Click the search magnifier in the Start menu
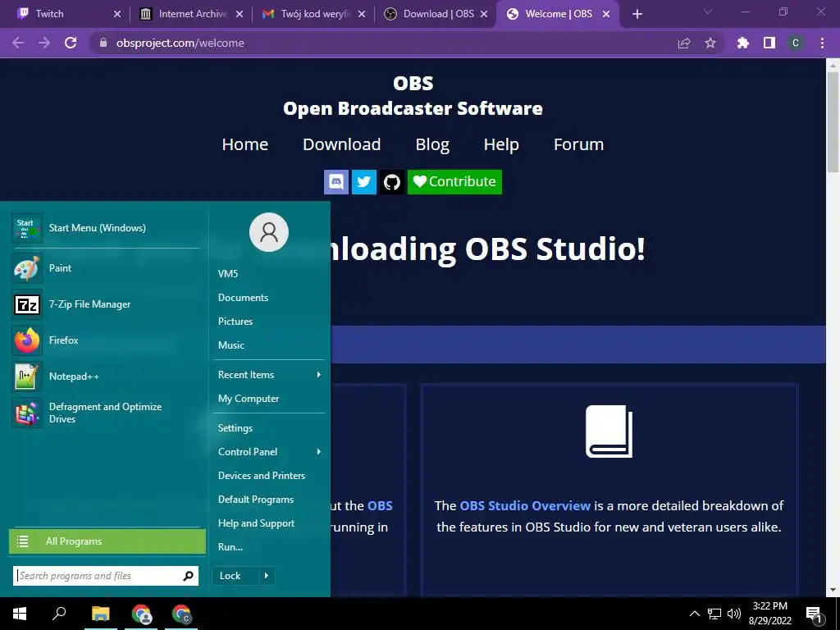The width and height of the screenshot is (840, 630). tap(188, 576)
